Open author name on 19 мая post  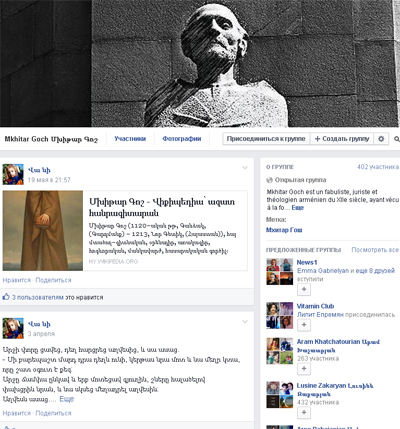pyautogui.click(x=39, y=170)
